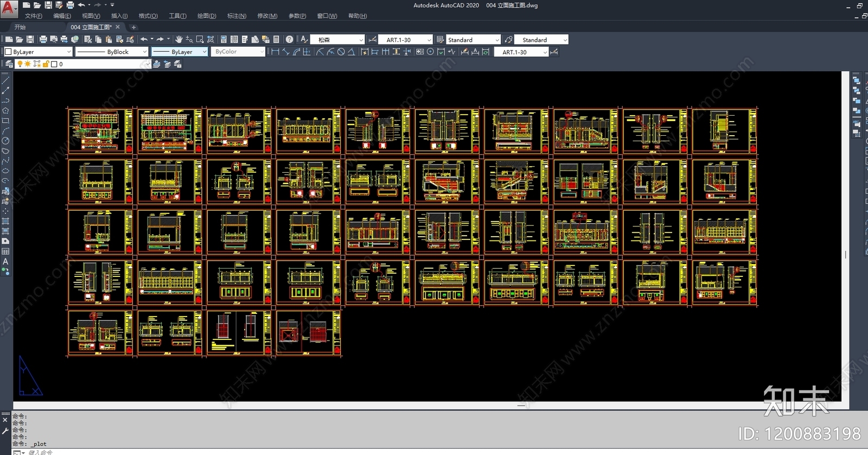This screenshot has width=868, height=455.
Task: Click the Undo arrow in standard toolbar
Action: [144, 39]
